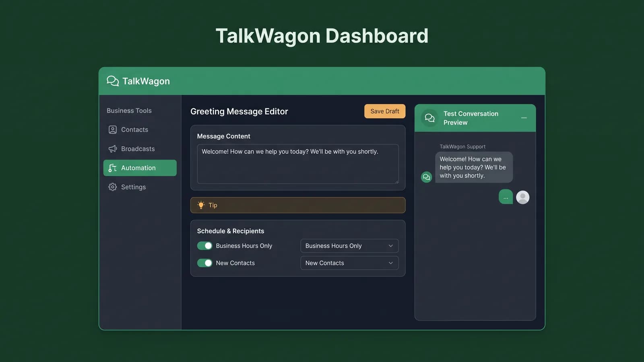Click the welcome message bubble in preview
The height and width of the screenshot is (362, 644).
pos(474,167)
